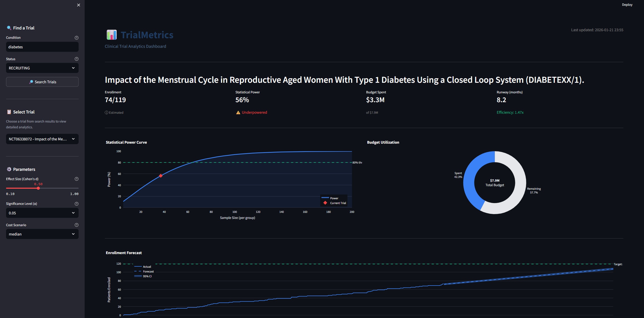The image size is (644, 318).
Task: Click the Significance Level help icon
Action: pyautogui.click(x=77, y=204)
